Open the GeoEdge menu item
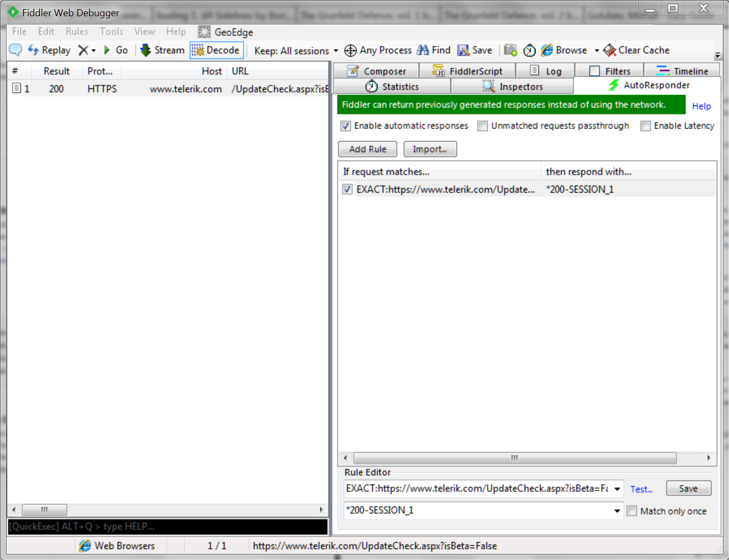 tap(226, 32)
